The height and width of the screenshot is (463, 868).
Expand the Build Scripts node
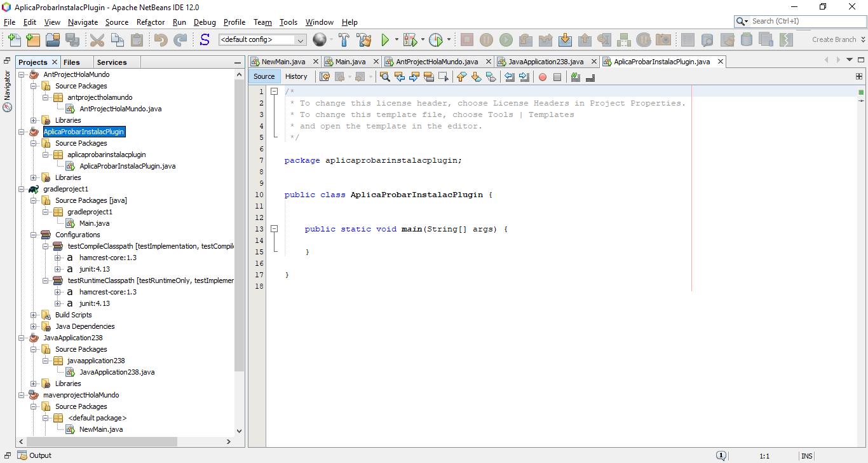click(x=33, y=315)
